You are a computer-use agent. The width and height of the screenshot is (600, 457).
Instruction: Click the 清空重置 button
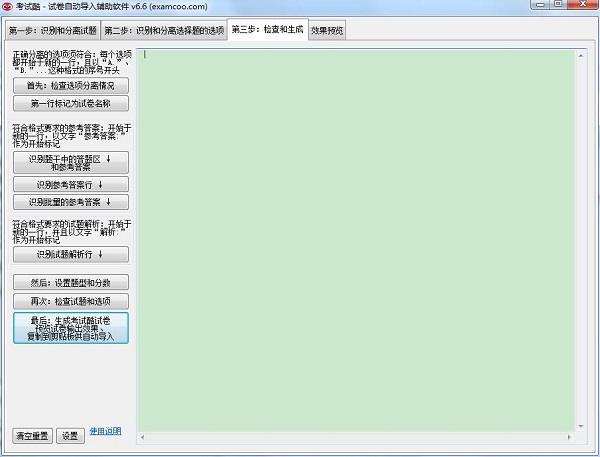click(33, 436)
